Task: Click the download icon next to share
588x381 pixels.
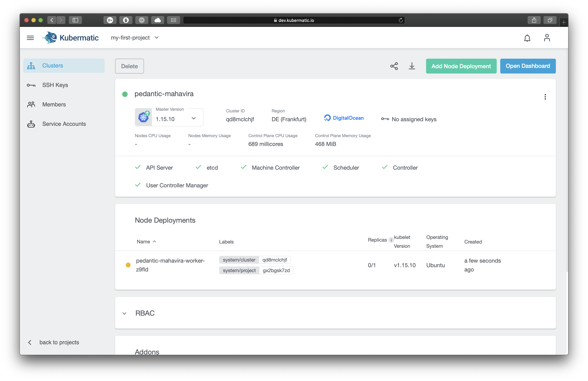Action: (x=411, y=66)
